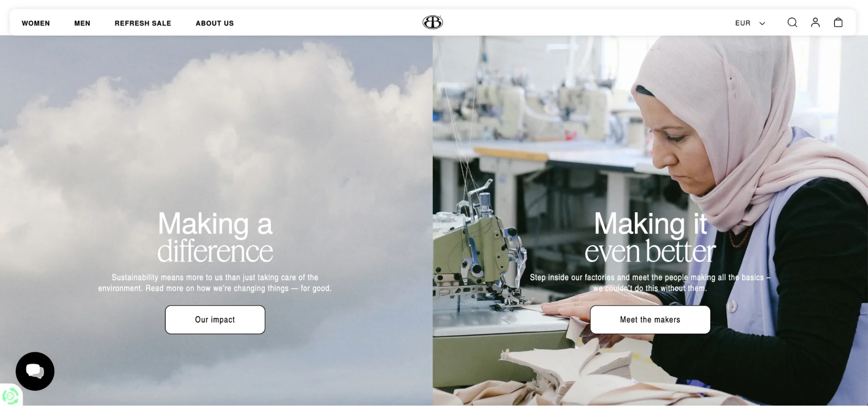
Task: Click the Step inside our factories text
Action: tap(650, 283)
